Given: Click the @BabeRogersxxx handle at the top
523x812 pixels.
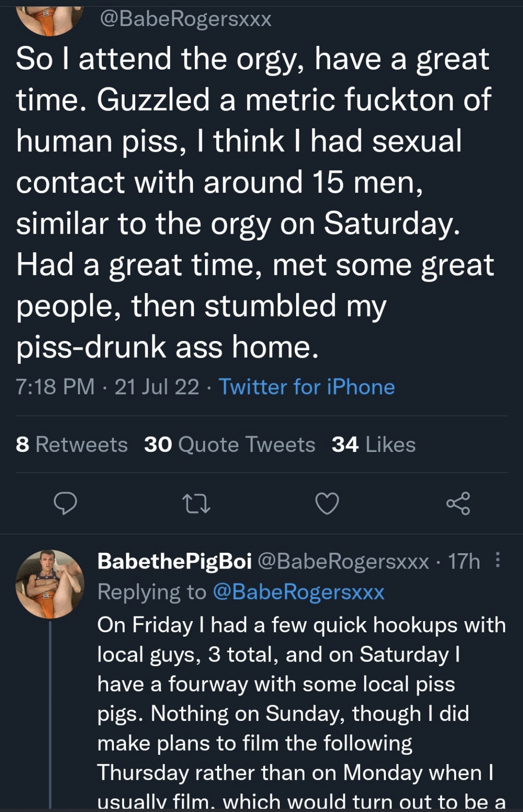Looking at the screenshot, I should click(185, 20).
